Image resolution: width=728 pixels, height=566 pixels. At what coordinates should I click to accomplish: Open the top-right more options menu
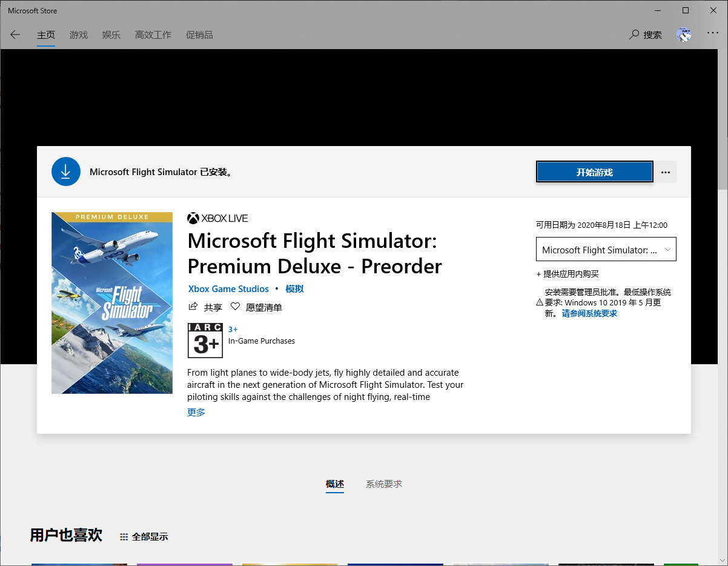[712, 33]
